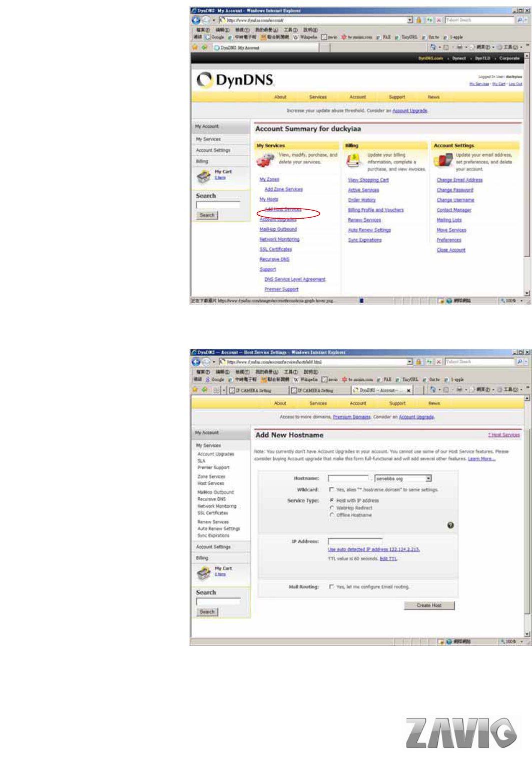Click the Dynect link in the black top bar

click(459, 59)
